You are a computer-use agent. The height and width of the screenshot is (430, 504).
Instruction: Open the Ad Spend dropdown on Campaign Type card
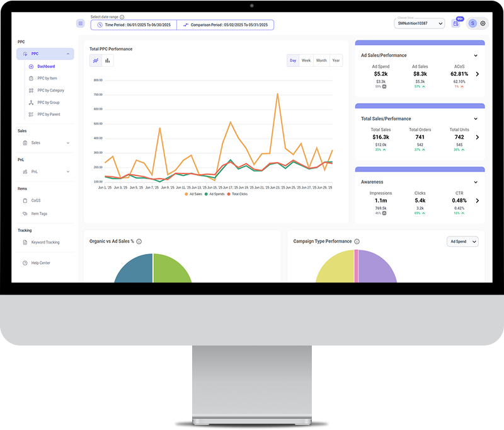click(462, 241)
